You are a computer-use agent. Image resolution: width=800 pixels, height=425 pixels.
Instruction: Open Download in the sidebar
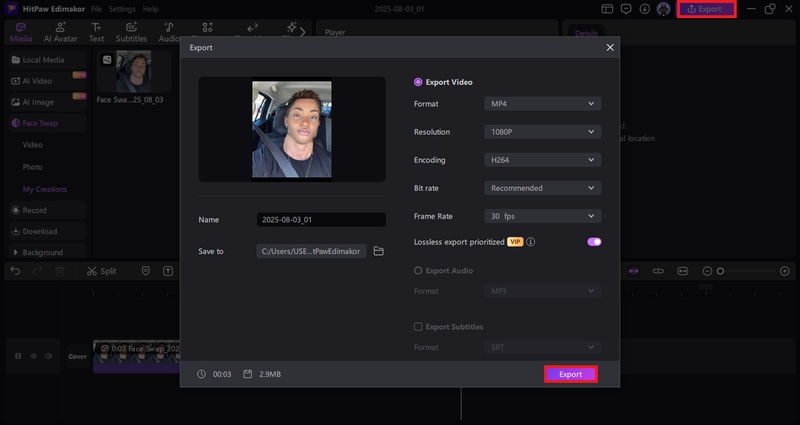(47, 231)
